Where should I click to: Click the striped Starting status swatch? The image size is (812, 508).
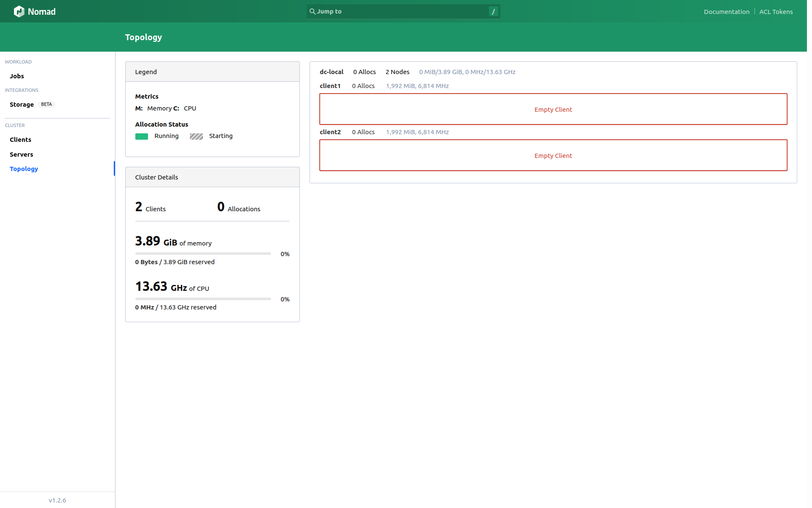(196, 136)
